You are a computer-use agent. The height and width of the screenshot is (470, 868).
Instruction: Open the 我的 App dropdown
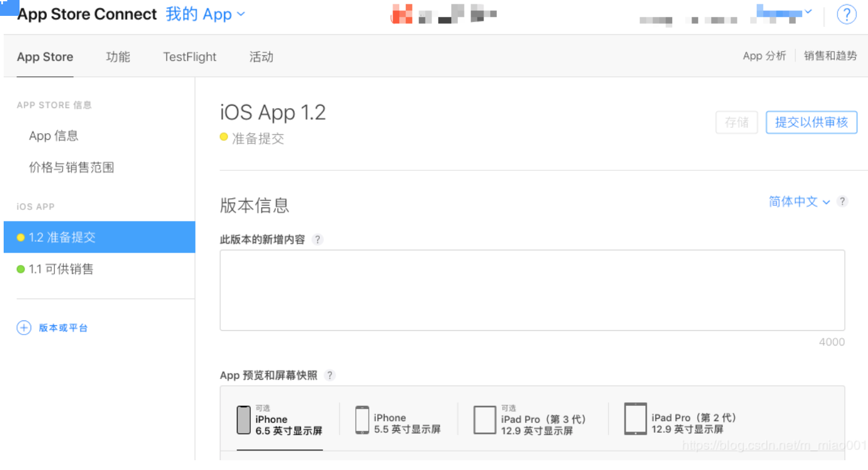pos(205,14)
